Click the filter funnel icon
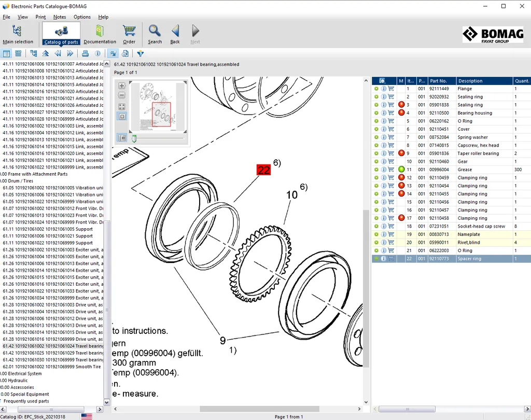Viewport: 531px width, 420px height. pos(140,53)
